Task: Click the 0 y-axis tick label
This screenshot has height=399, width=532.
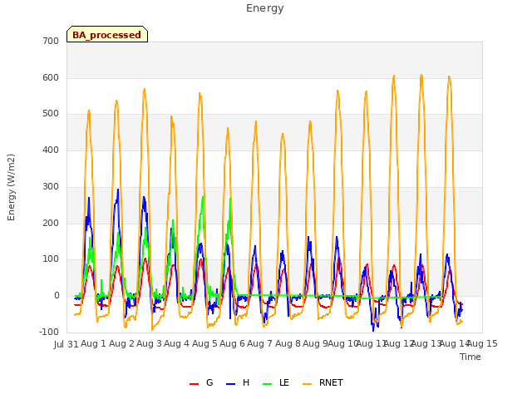Action: pos(57,296)
